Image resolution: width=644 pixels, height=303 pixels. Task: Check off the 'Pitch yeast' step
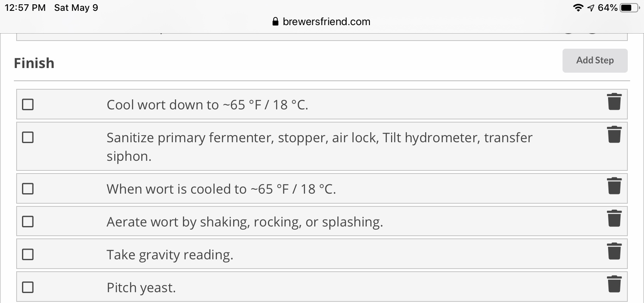(28, 287)
